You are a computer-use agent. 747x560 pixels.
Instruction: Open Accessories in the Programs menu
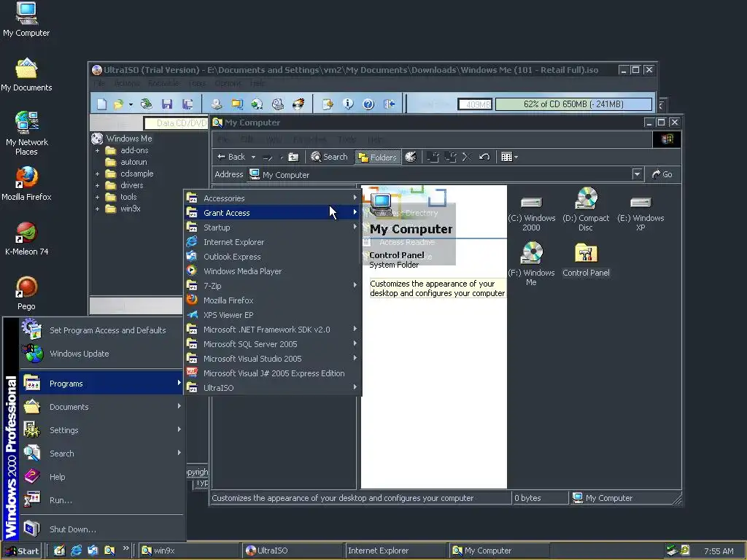(273, 198)
